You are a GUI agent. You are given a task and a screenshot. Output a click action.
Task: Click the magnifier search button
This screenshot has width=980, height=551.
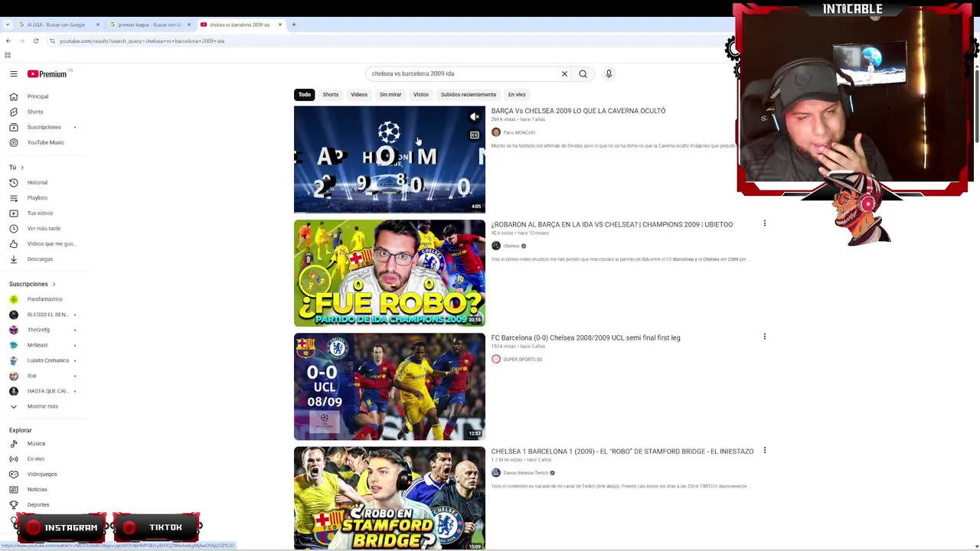click(x=583, y=74)
